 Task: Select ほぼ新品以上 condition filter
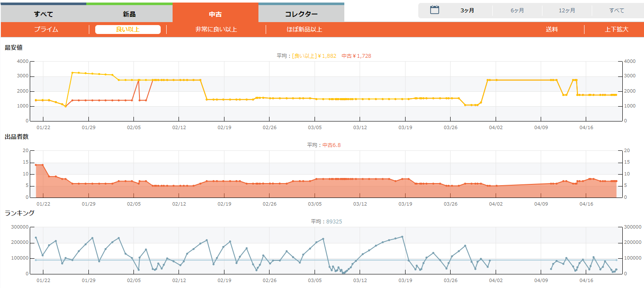click(304, 29)
